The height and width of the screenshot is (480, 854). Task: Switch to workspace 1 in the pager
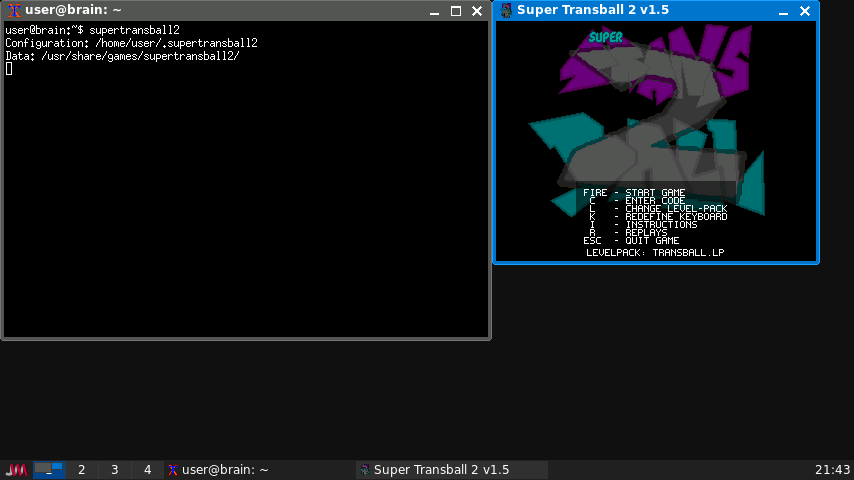(49, 470)
